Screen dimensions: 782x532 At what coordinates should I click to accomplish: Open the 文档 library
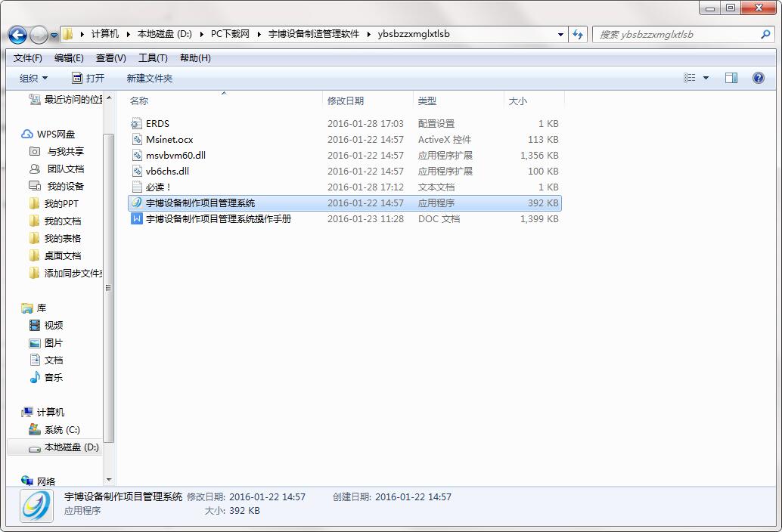click(x=46, y=360)
